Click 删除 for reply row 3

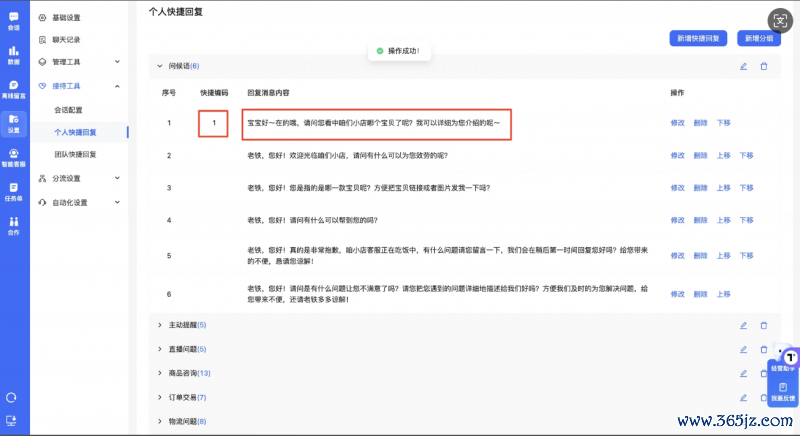pos(701,188)
